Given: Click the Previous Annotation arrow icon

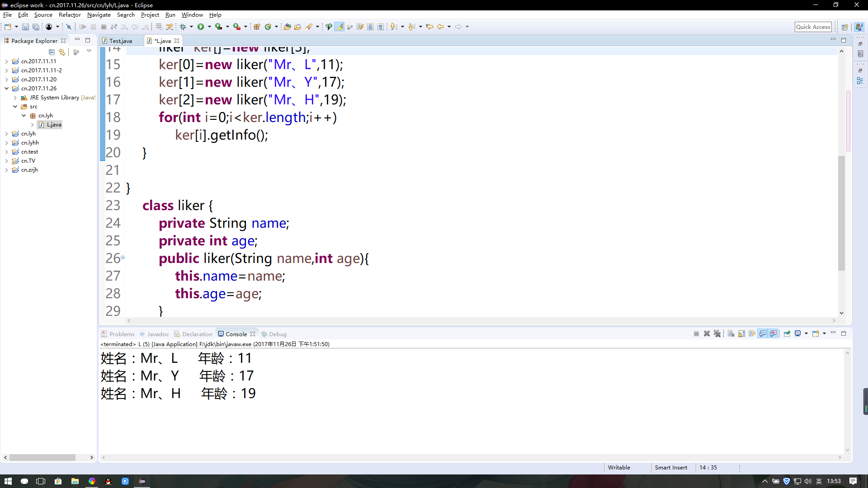Looking at the screenshot, I should (x=412, y=27).
